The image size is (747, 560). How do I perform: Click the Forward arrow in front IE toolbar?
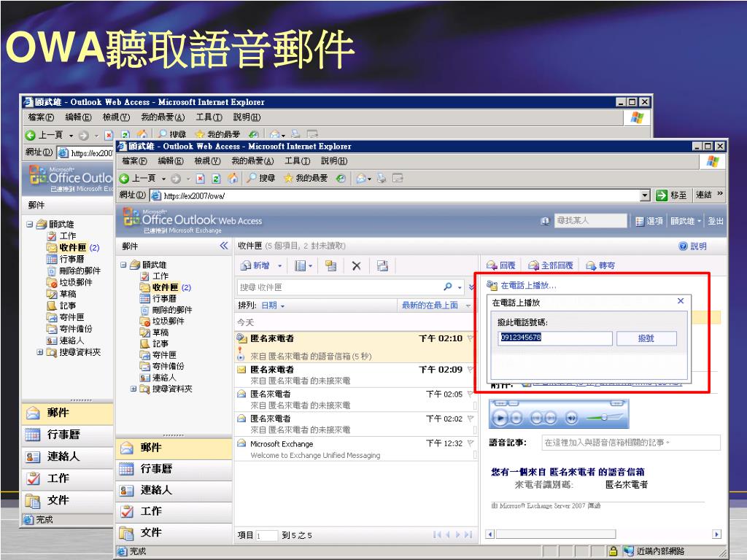[x=176, y=179]
